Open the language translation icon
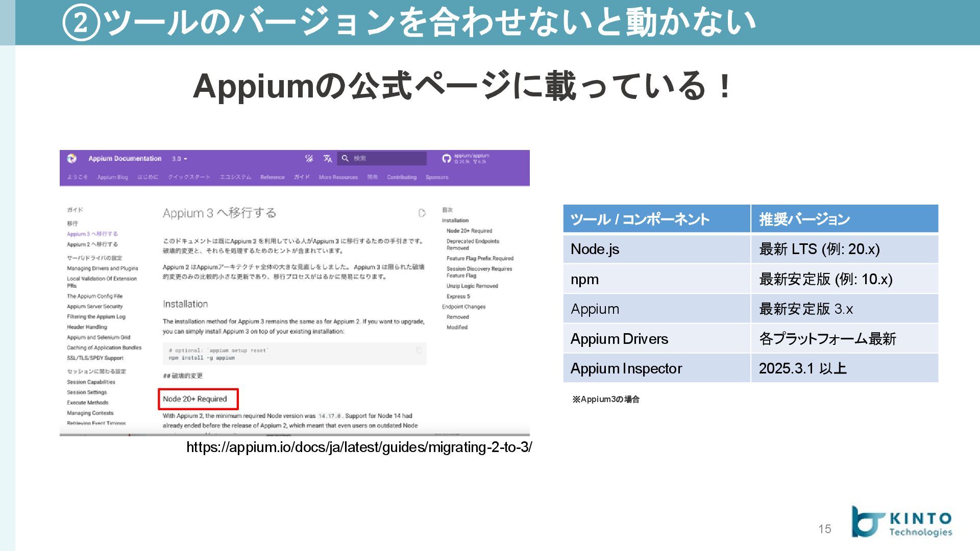The image size is (980, 551). click(x=328, y=159)
